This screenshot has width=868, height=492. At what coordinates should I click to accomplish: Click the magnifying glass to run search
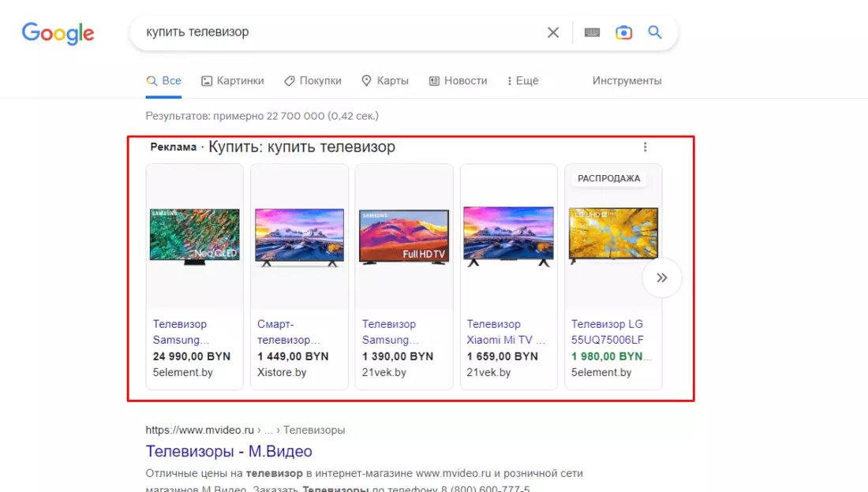(655, 32)
